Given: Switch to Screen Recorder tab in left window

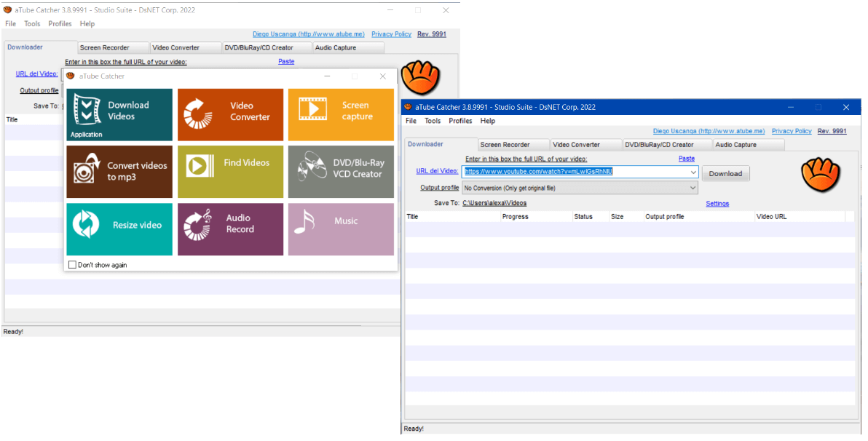Looking at the screenshot, I should point(113,47).
